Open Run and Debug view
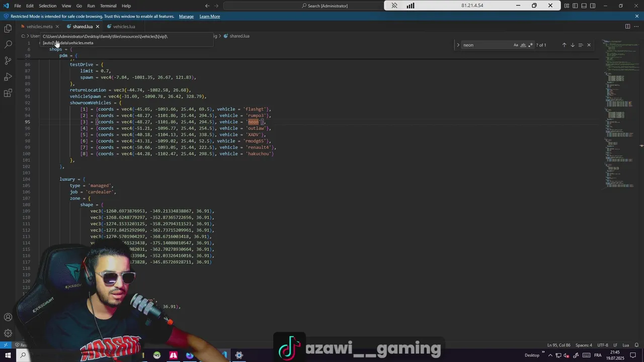644x362 pixels. [8, 77]
